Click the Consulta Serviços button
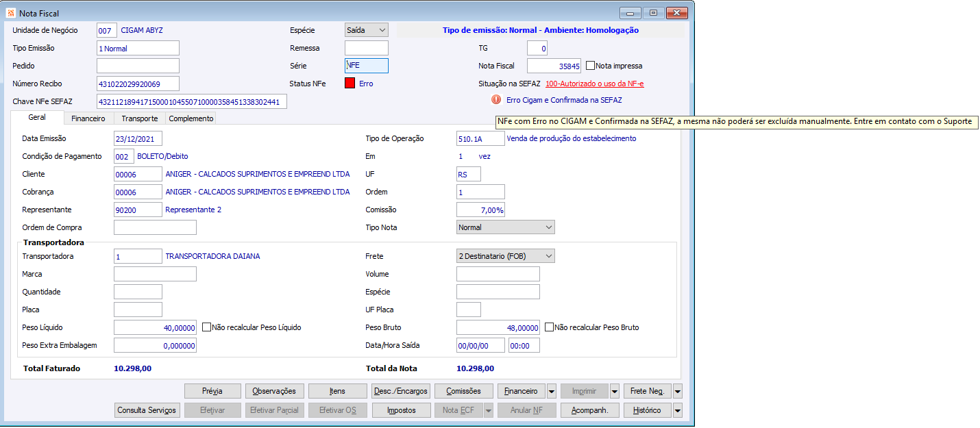980x428 pixels. click(147, 410)
